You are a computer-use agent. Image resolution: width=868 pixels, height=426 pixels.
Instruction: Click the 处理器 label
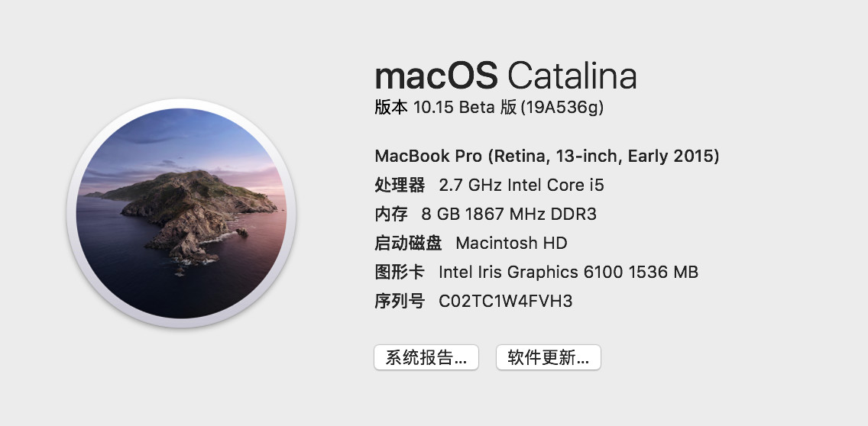(400, 185)
